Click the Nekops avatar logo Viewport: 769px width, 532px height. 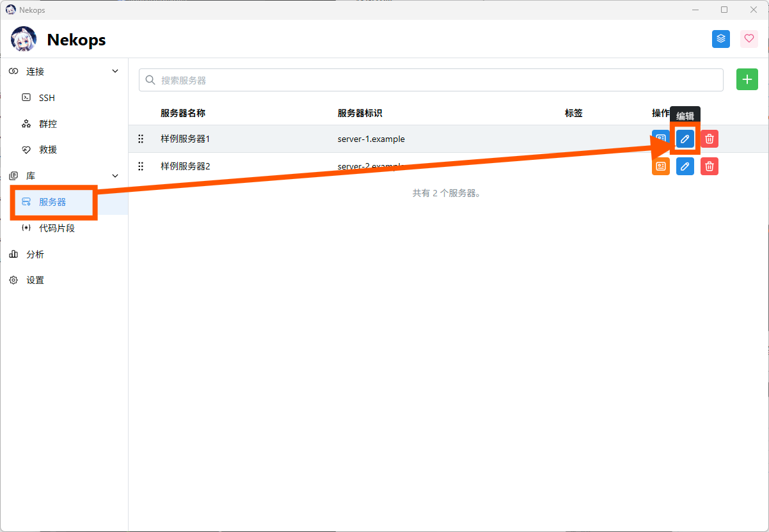[x=24, y=40]
